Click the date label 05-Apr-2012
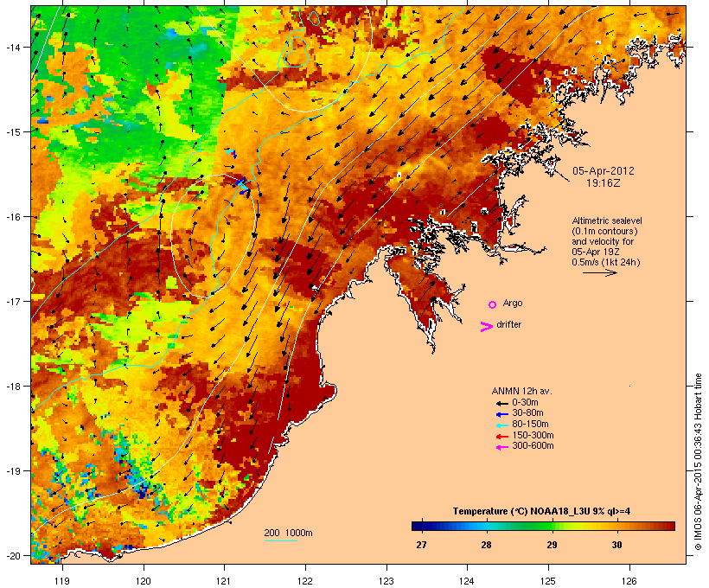 pos(604,171)
